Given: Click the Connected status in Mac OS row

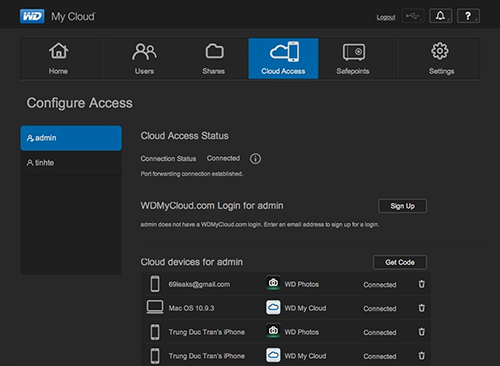Looking at the screenshot, I should click(380, 309).
